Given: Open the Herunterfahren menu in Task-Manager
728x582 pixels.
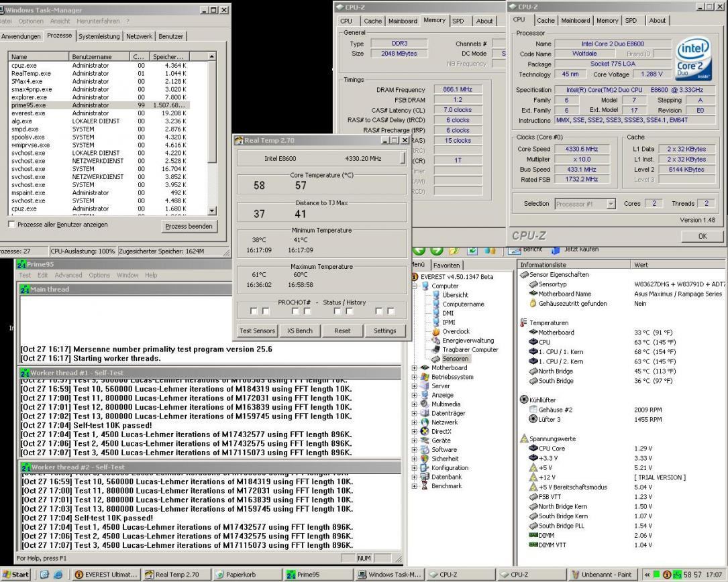Looking at the screenshot, I should click(98, 21).
